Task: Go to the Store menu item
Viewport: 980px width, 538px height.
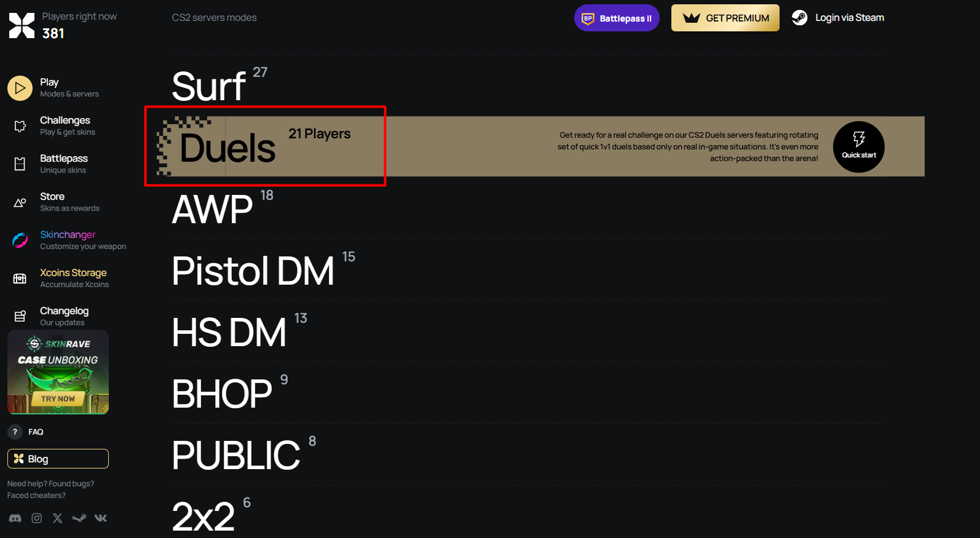Action: pyautogui.click(x=53, y=202)
